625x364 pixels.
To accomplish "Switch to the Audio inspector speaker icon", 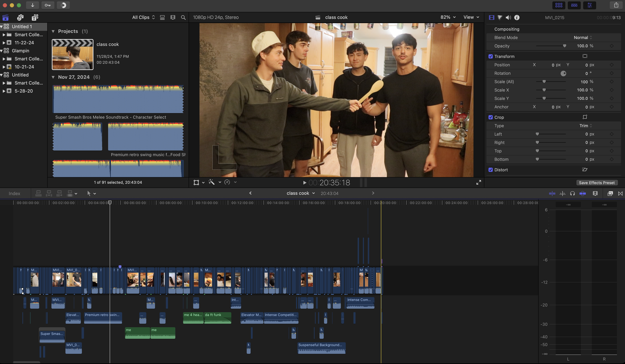I will click(508, 17).
